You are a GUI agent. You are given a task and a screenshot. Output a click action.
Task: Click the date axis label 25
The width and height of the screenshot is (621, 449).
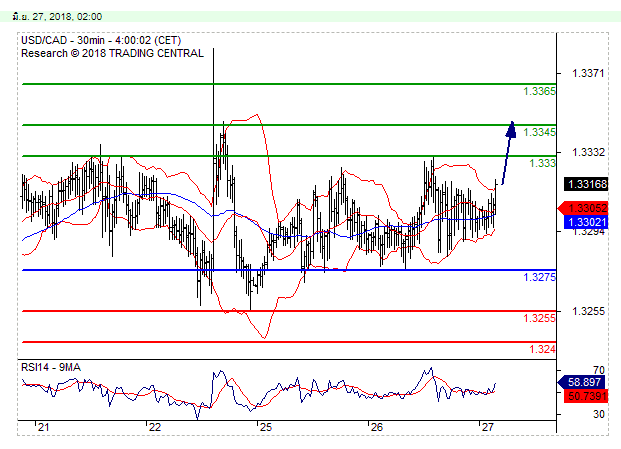[x=266, y=427]
